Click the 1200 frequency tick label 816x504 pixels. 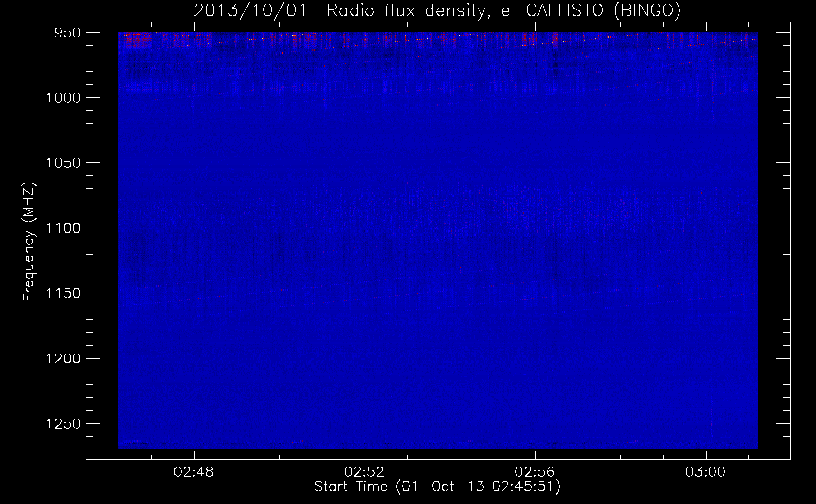tap(64, 358)
